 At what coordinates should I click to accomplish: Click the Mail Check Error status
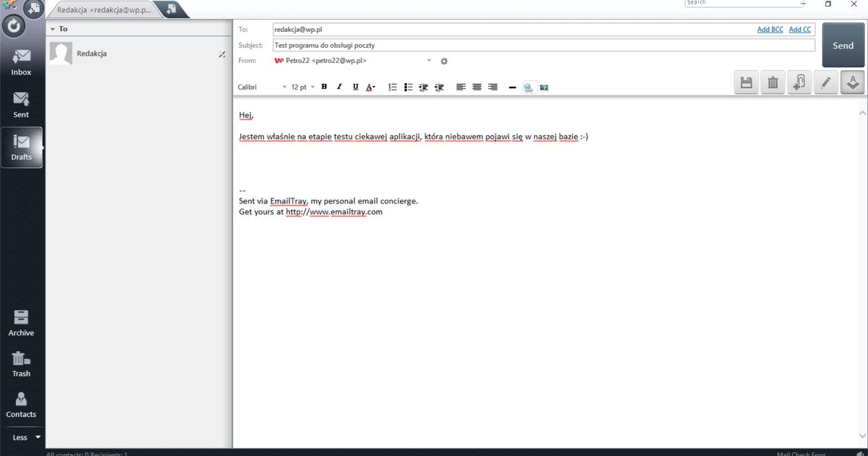click(x=801, y=453)
